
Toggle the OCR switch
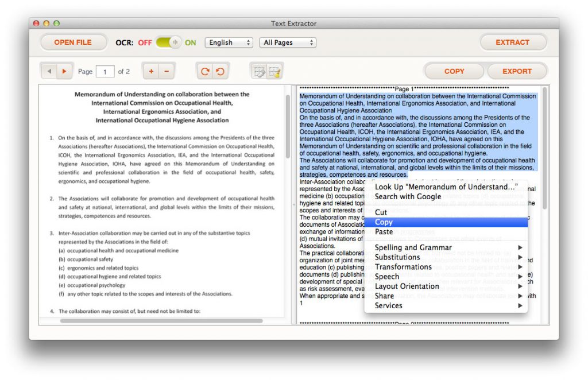coord(168,42)
